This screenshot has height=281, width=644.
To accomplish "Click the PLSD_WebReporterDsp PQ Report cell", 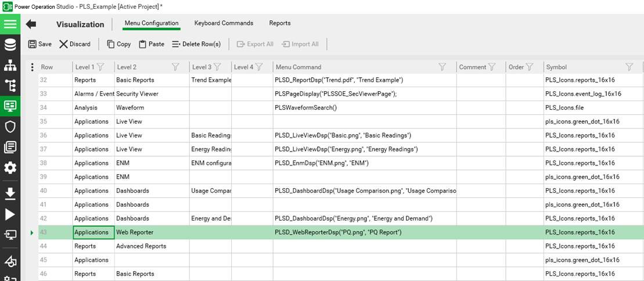I will [365, 233].
